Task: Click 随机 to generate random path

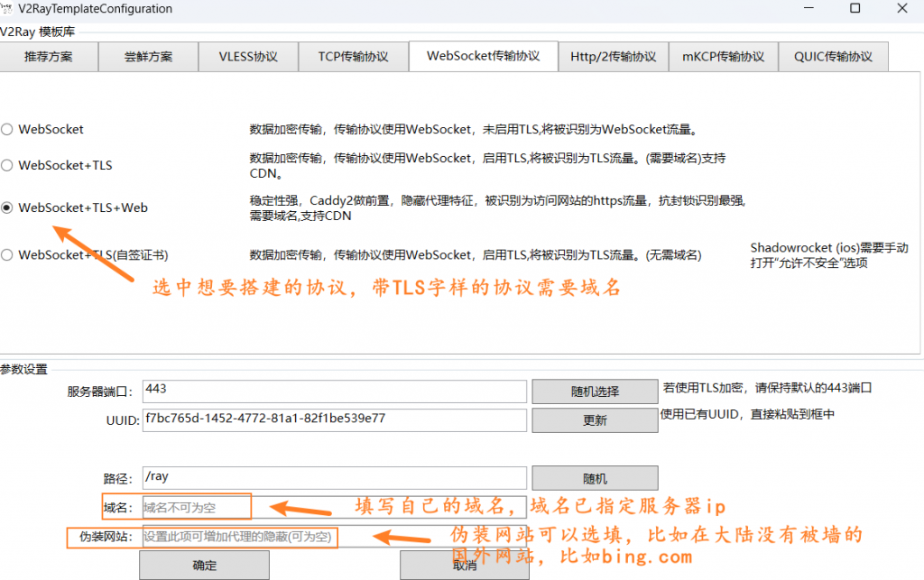Action: pos(595,478)
